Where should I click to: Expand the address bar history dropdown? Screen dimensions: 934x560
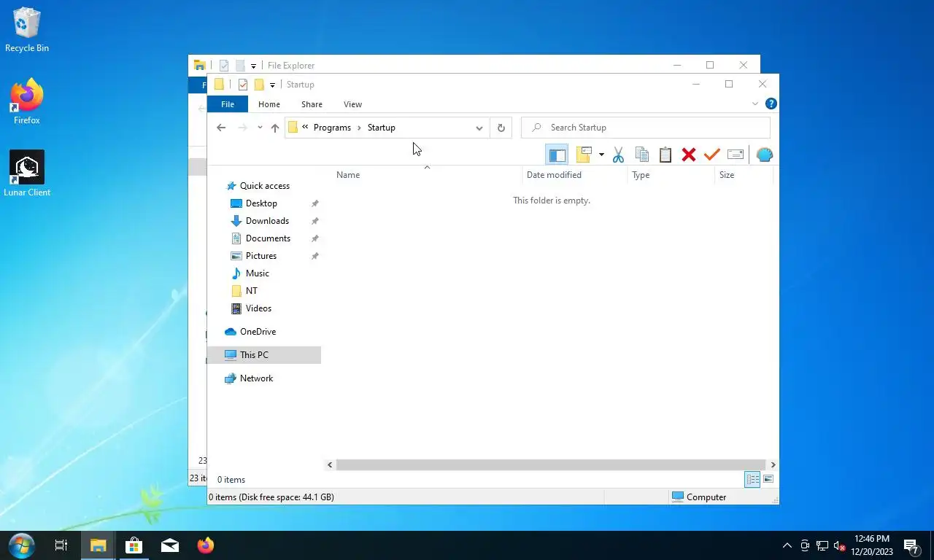coord(479,128)
